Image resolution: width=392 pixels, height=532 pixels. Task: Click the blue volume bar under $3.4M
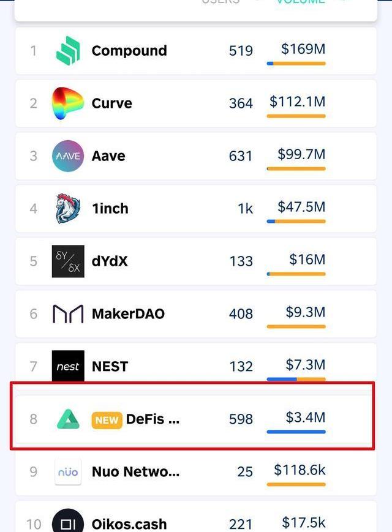[x=296, y=432]
